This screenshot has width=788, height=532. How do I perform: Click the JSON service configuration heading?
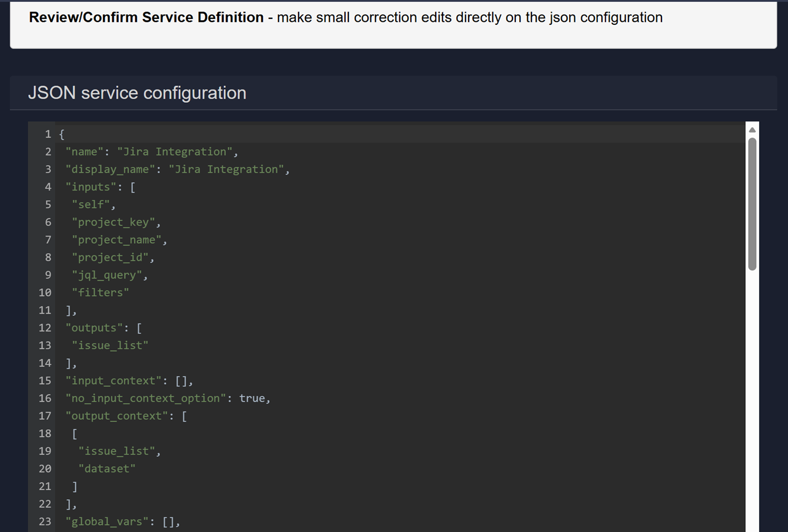pyautogui.click(x=137, y=93)
